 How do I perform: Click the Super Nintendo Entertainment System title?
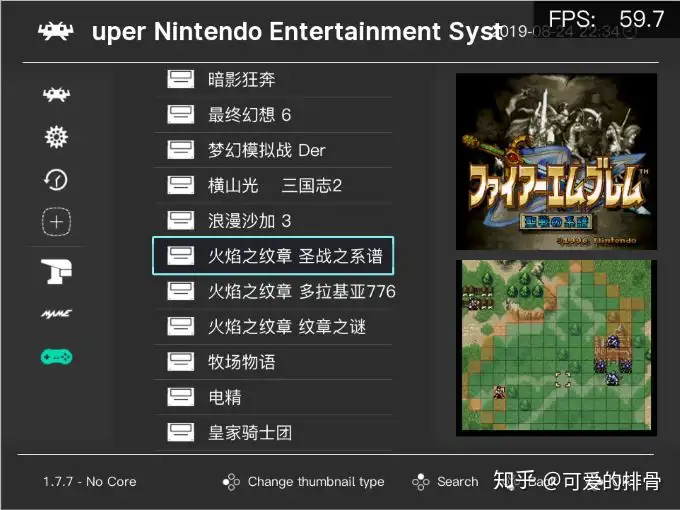tap(297, 32)
